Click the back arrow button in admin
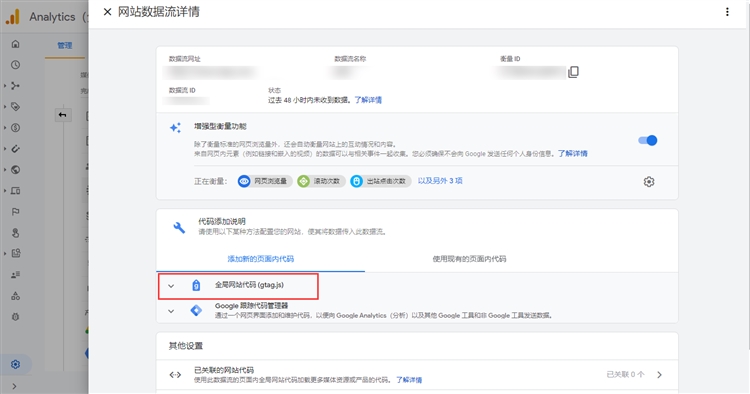This screenshot has height=394, width=750. [x=63, y=115]
